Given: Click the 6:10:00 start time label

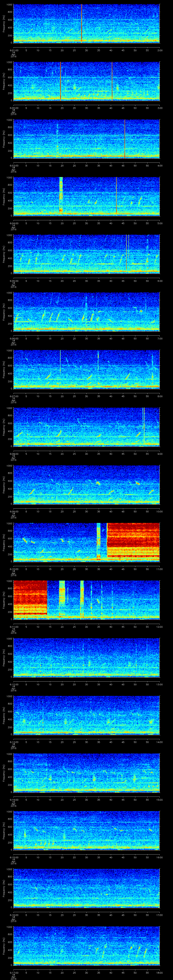Looking at the screenshot, I should [14, 569].
